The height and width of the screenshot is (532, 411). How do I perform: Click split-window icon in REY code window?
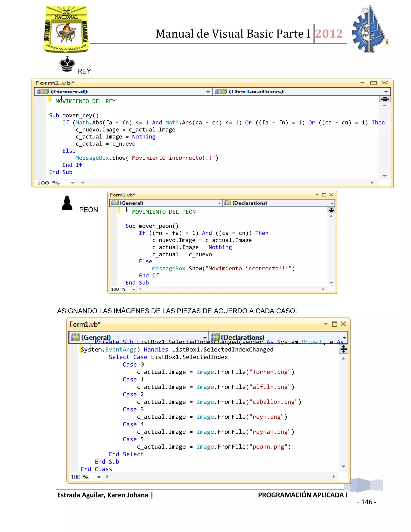[x=385, y=99]
